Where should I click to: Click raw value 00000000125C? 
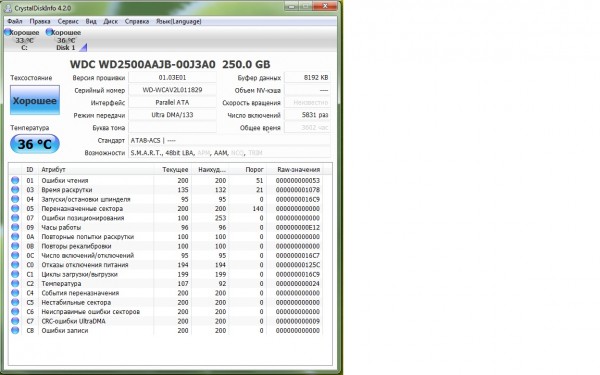(298, 265)
